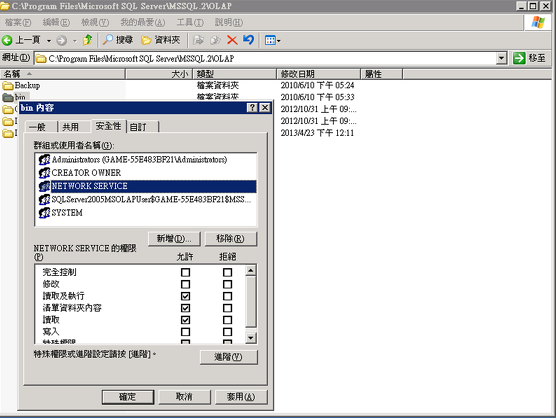The image size is (556, 418).
Task: Click the permissions list scrollbar thumb
Action: [x=250, y=302]
